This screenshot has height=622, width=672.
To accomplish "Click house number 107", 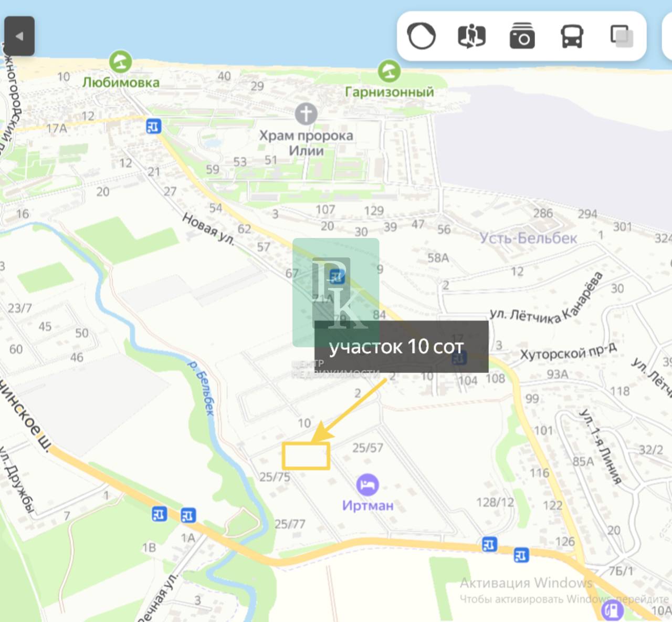I will (325, 210).
